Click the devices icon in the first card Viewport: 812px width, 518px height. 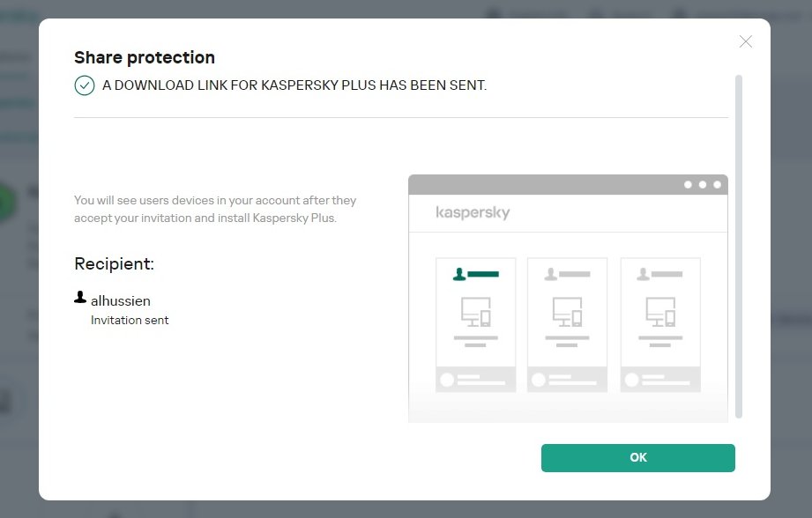coord(476,312)
